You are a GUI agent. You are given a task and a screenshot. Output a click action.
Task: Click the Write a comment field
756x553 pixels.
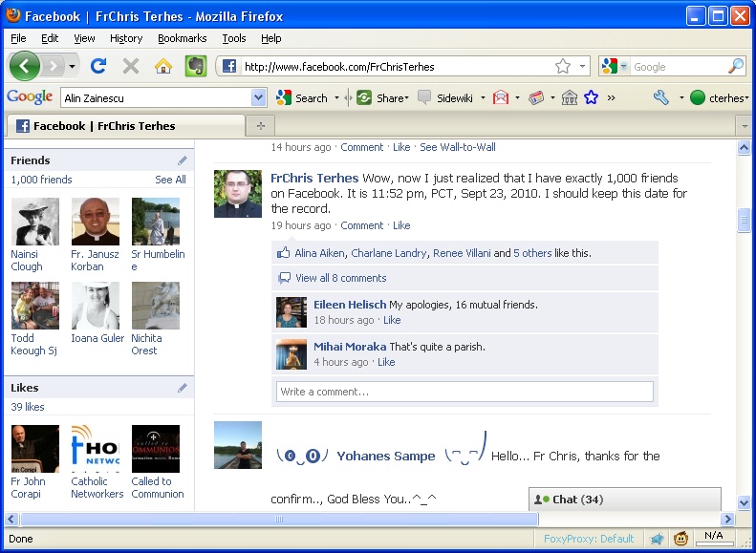click(x=464, y=392)
